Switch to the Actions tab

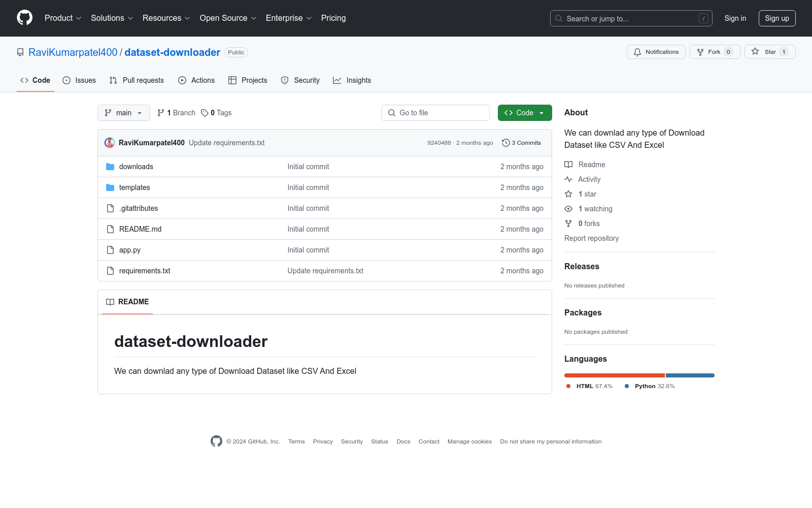[196, 80]
